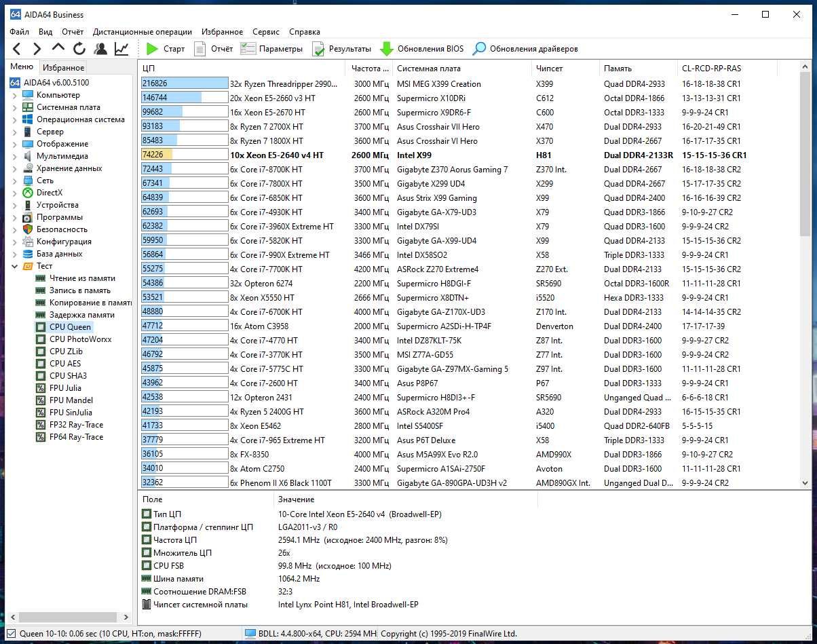The height and width of the screenshot is (644, 817).
Task: Select the Программы icon in tree
Action: [28, 217]
